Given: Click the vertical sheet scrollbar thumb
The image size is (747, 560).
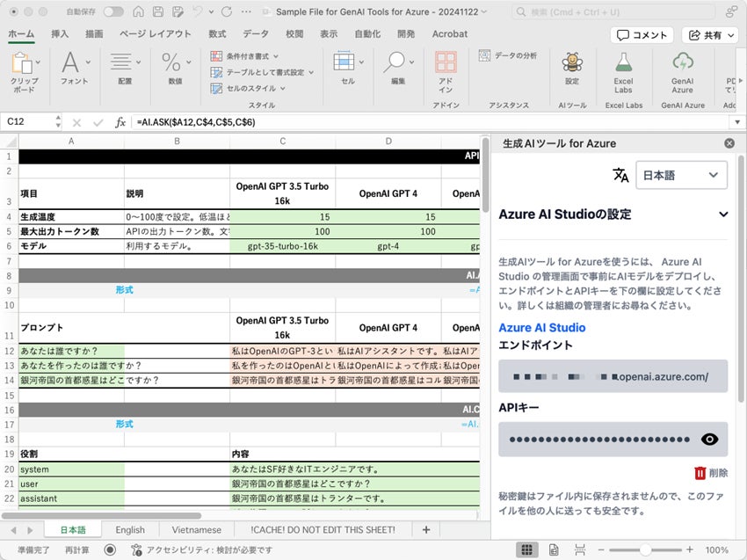Looking at the screenshot, I should [485, 175].
